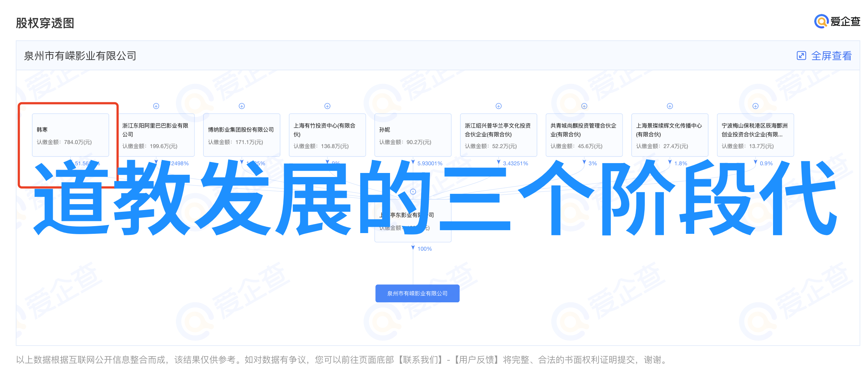The height and width of the screenshot is (376, 868).
Task: Click the 【联系我们】 text in the disclaimer
Action: (x=421, y=360)
